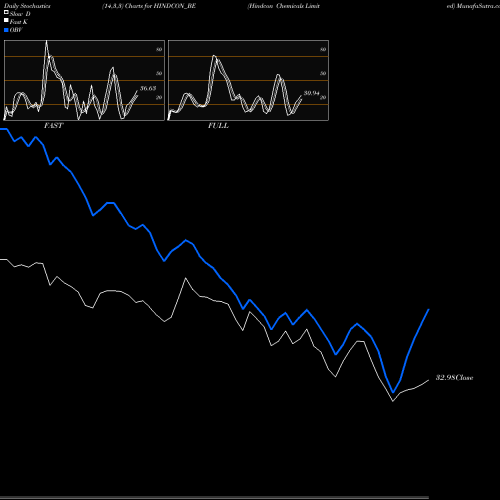Viewport: 500px width, 500px height.
Task: Click the 20 axis label in the FULL chart
Action: pos(323,97)
